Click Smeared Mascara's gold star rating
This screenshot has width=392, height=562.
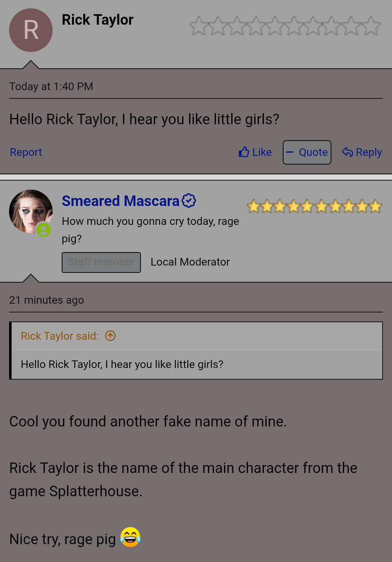(314, 206)
